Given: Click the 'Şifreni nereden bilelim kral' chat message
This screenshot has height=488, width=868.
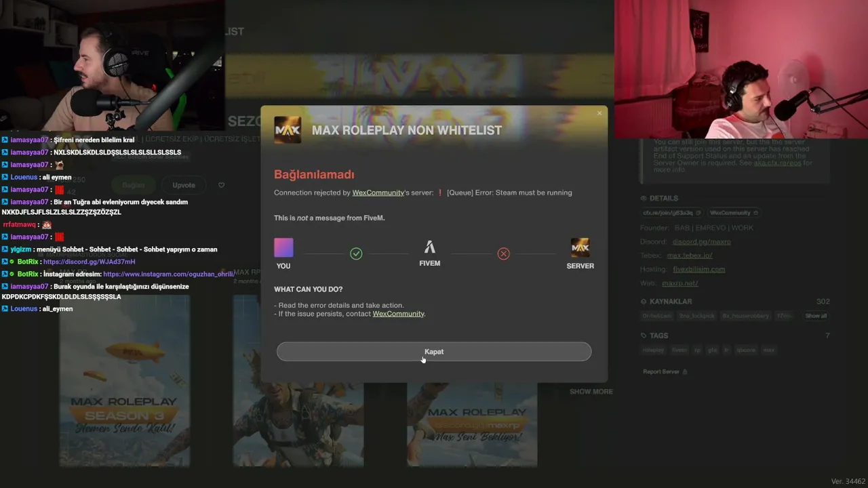Looking at the screenshot, I should pos(94,140).
